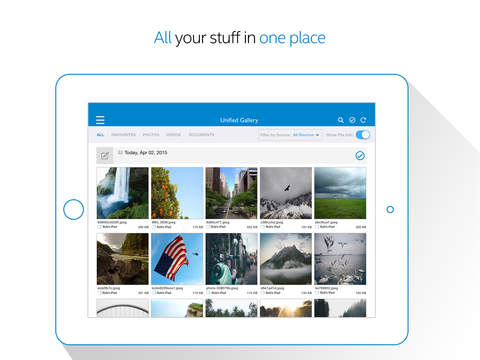Viewport: 480px width, 360px height.
Task: Tap the circular select icon in header
Action: (x=352, y=120)
